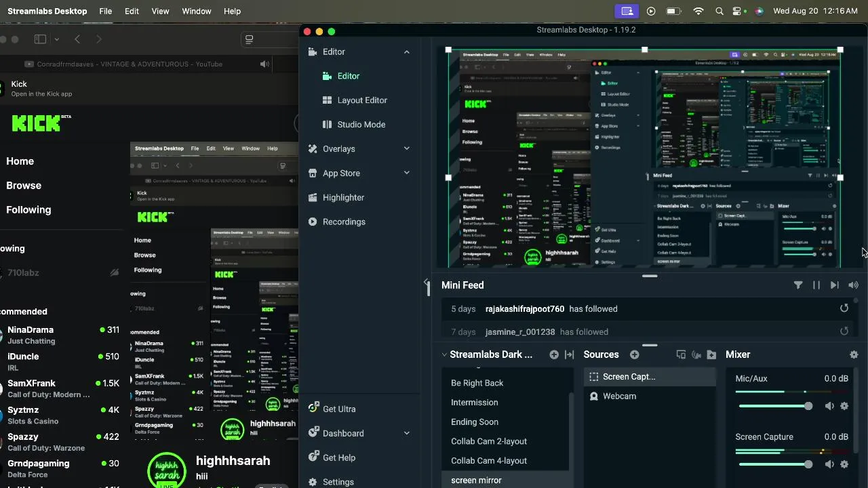868x488 pixels.
Task: Click dual output devices icon in Sources header
Action: pyautogui.click(x=681, y=354)
